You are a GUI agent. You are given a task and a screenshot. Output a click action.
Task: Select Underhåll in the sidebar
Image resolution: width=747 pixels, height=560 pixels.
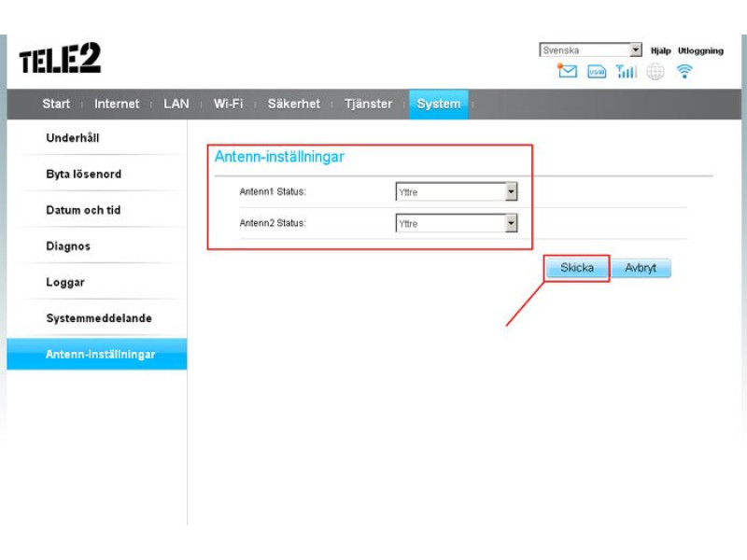pyautogui.click(x=73, y=138)
